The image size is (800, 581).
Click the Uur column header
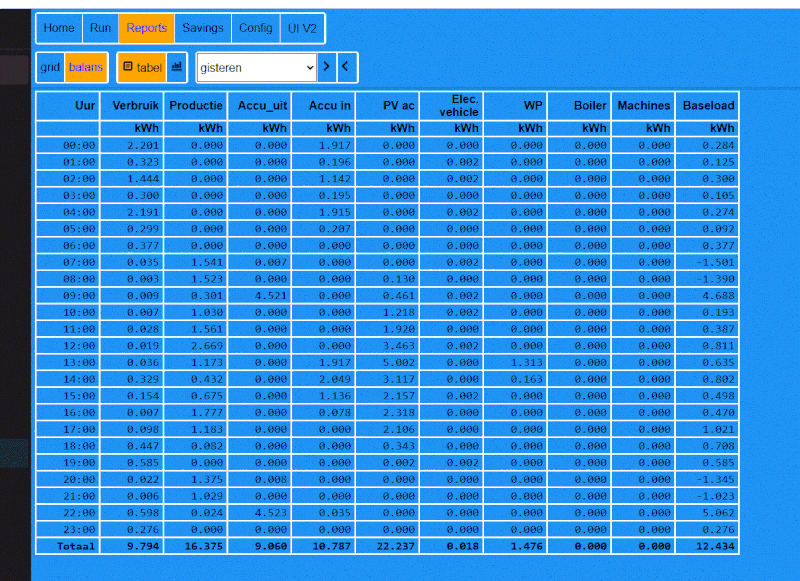pyautogui.click(x=68, y=106)
